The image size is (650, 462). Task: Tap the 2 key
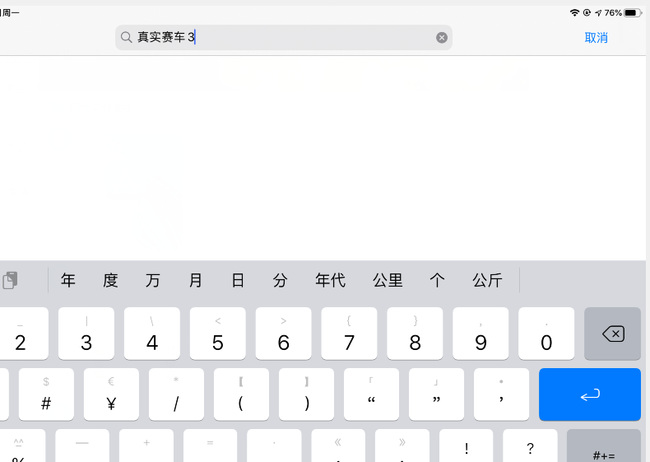(22, 333)
